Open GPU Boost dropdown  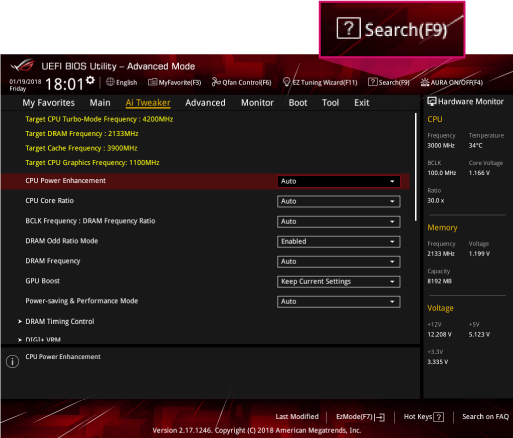[339, 281]
